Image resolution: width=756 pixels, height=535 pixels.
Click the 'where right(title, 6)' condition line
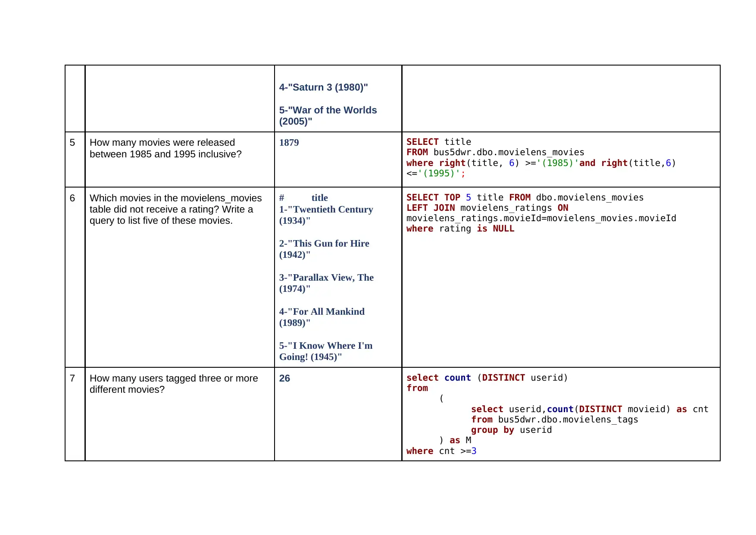[541, 163]
